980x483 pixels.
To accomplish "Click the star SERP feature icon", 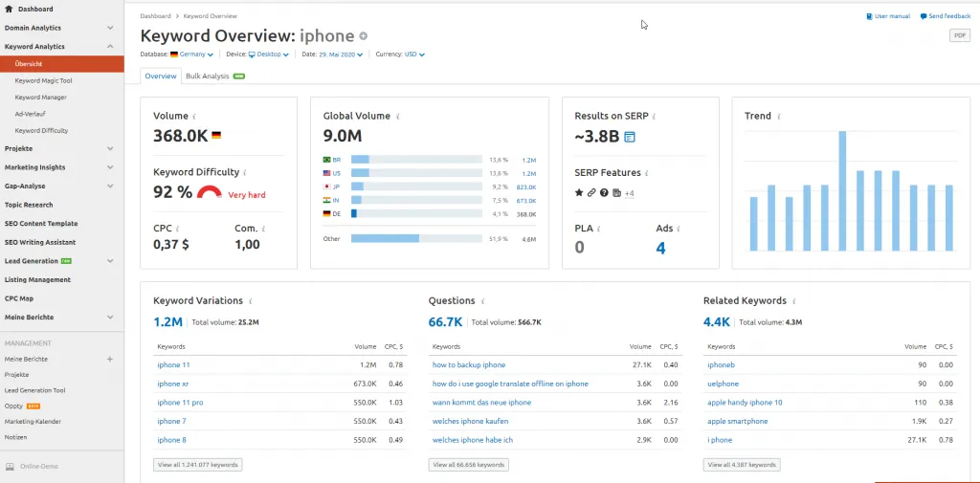I will 579,192.
